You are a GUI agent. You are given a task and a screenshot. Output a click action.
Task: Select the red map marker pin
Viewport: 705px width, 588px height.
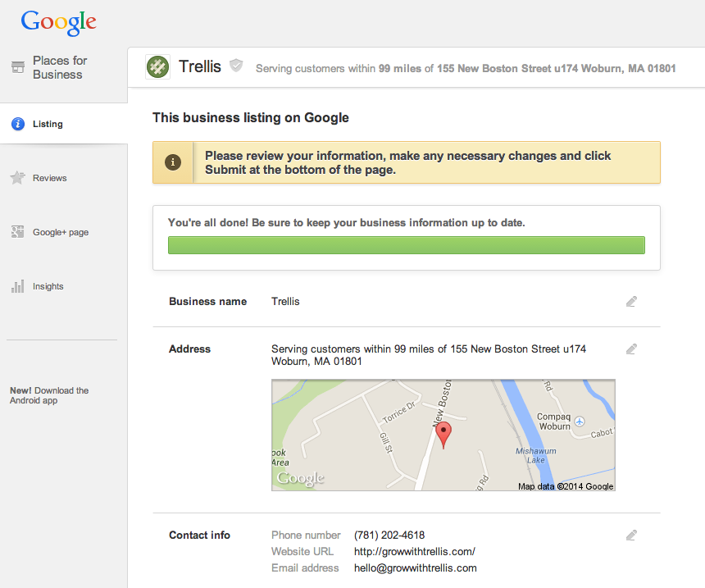click(443, 432)
